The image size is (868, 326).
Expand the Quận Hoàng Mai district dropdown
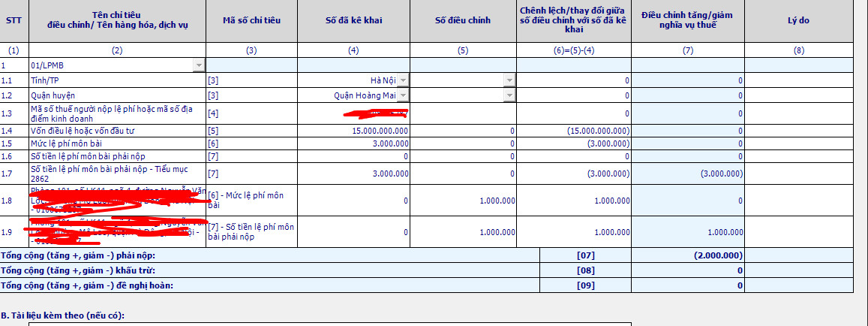403,95
